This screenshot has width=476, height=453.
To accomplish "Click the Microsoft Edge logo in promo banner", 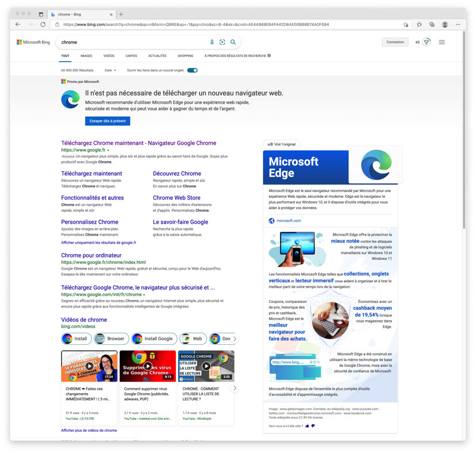I will [x=71, y=99].
